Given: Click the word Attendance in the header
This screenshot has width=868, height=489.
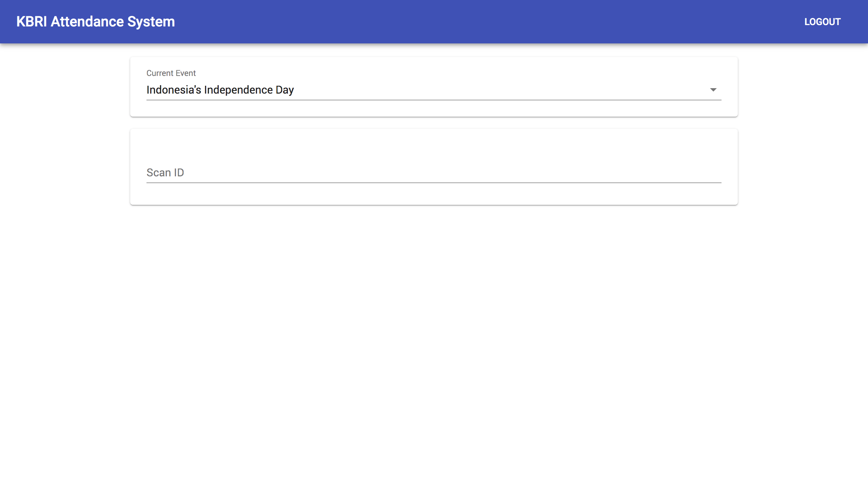Looking at the screenshot, I should 87,22.
